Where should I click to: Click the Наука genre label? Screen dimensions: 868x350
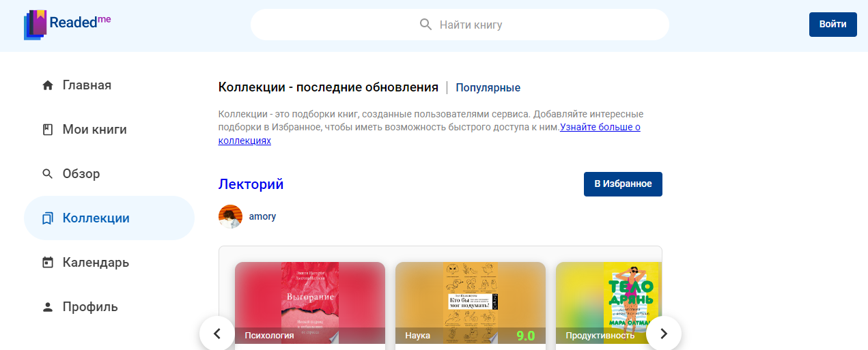[x=417, y=336]
